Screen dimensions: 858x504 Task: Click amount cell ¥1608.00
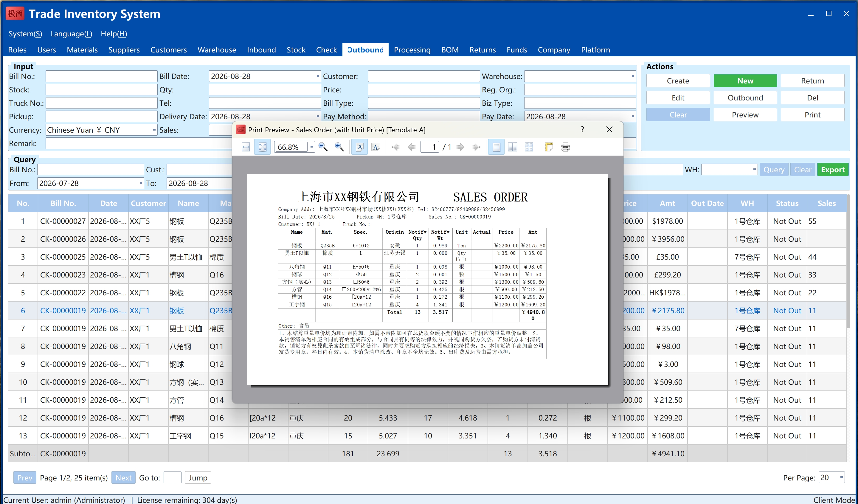click(x=667, y=435)
